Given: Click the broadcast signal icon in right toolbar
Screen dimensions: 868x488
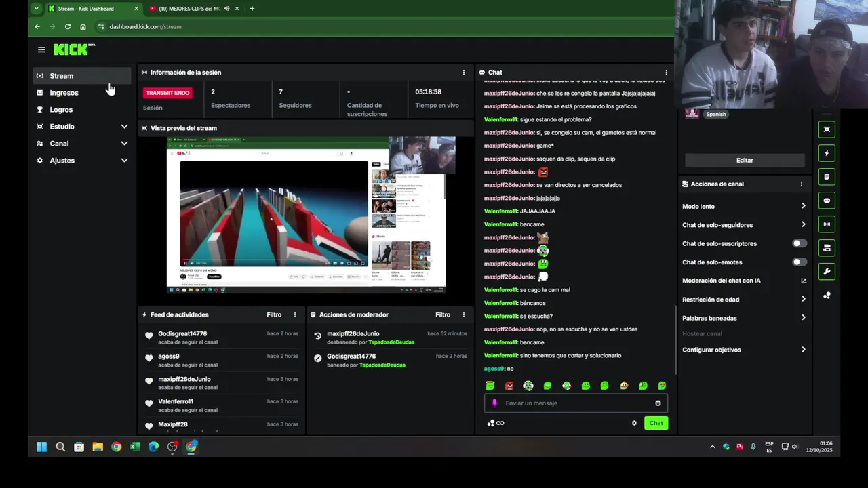Looking at the screenshot, I should pyautogui.click(x=827, y=224).
